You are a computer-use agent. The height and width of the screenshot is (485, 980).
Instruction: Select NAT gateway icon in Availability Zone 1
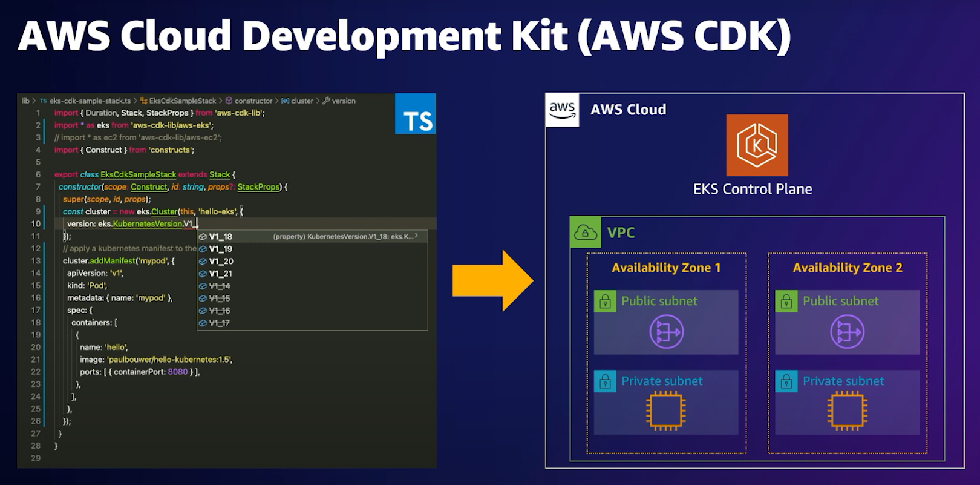coord(666,332)
